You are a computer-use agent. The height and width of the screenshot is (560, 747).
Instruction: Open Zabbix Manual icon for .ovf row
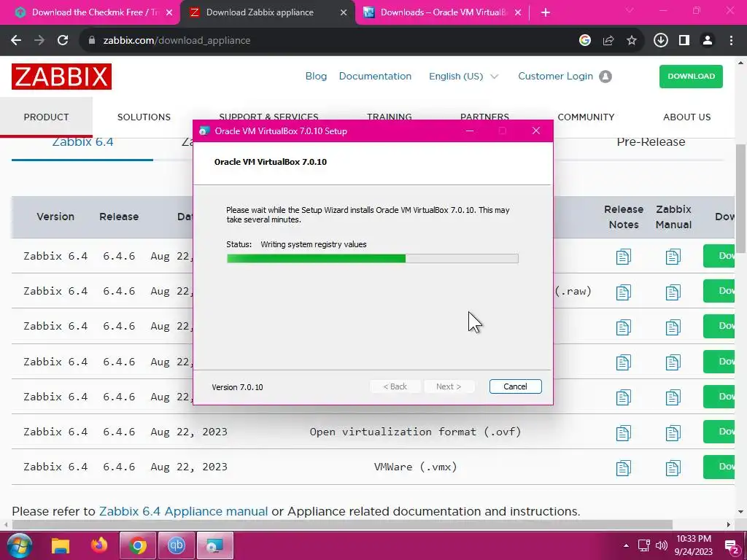673,432
